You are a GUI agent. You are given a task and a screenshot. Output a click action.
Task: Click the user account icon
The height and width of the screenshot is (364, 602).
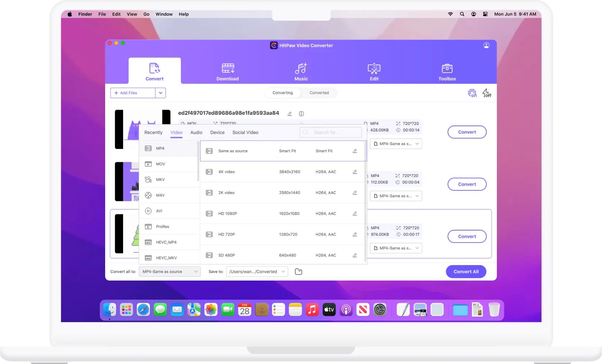click(486, 45)
